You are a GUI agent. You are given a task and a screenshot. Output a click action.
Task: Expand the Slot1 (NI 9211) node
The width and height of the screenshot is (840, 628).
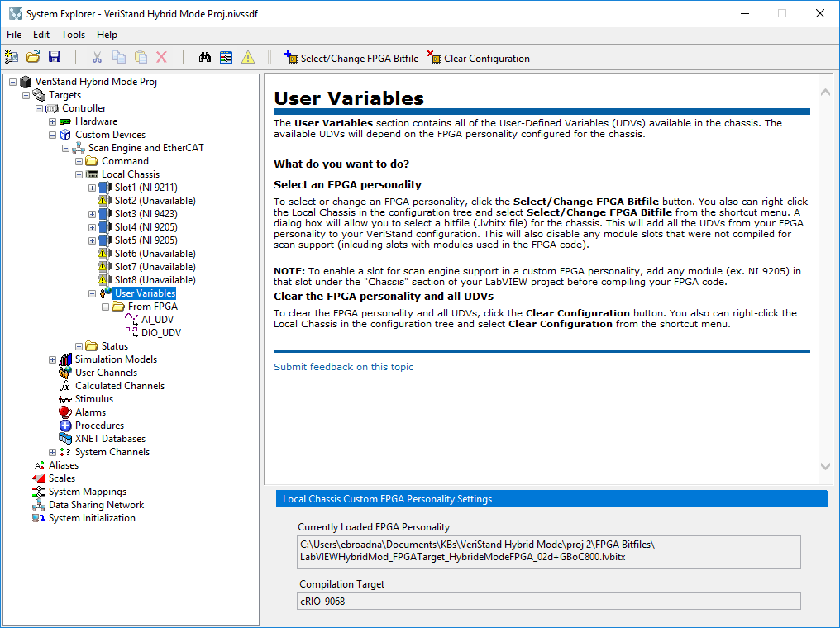pyautogui.click(x=92, y=187)
